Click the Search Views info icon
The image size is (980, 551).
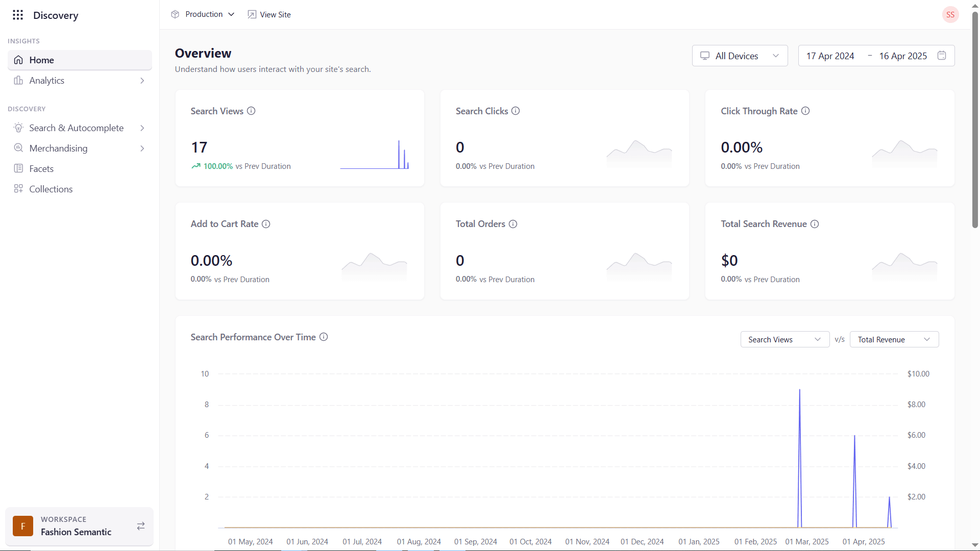[x=251, y=111]
